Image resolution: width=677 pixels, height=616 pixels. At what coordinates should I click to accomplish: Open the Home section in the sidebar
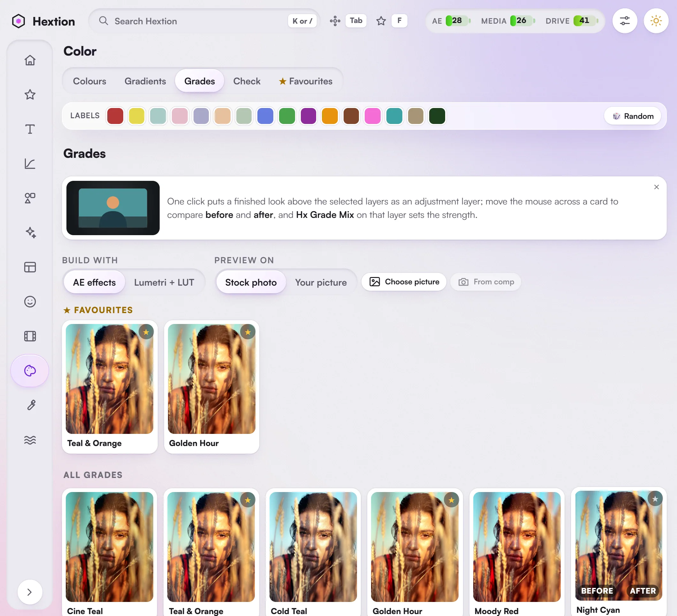point(30,60)
